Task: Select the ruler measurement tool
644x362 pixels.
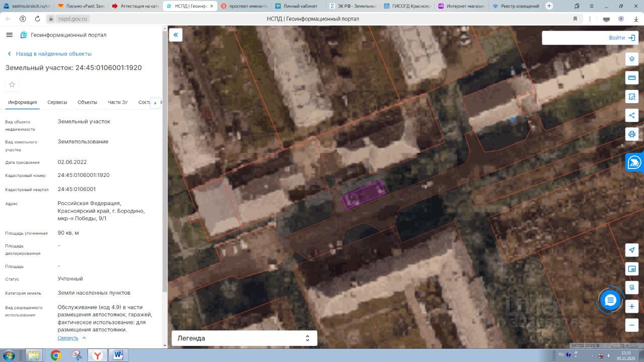Action: coord(632,77)
